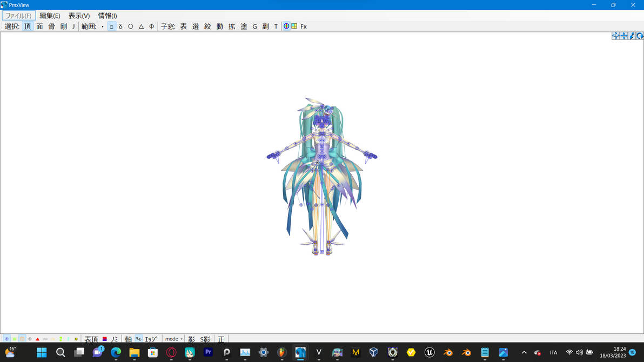Open the 副 sub-window

(x=265, y=26)
